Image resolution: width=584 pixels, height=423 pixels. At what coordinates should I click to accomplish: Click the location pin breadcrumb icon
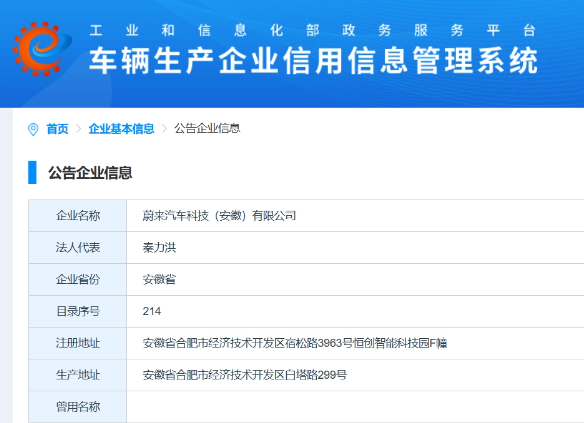33,129
